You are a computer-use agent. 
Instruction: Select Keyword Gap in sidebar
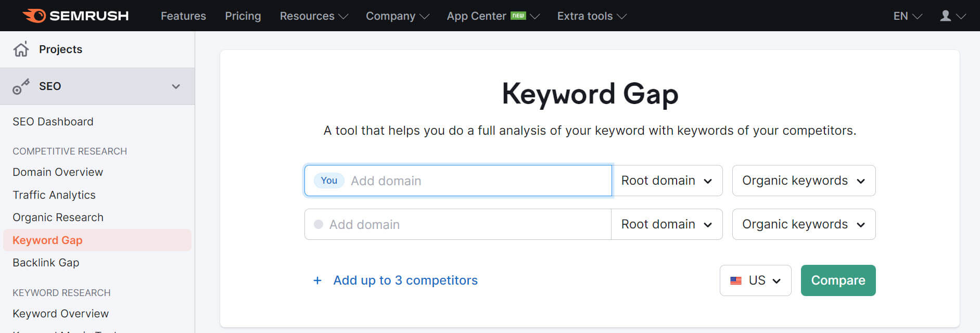(97, 240)
